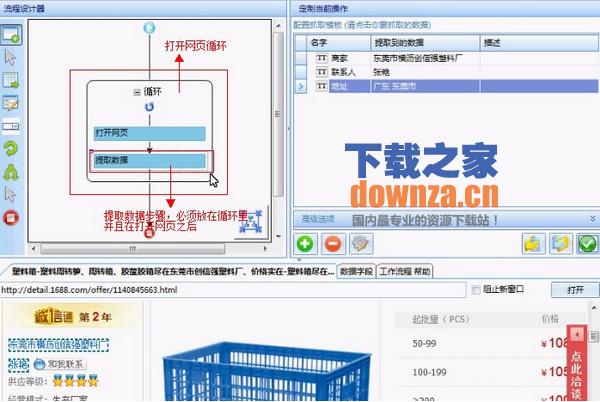Screen dimensions: 600x402
Task: Click webpage scrollbar up arrow
Action: [593, 308]
